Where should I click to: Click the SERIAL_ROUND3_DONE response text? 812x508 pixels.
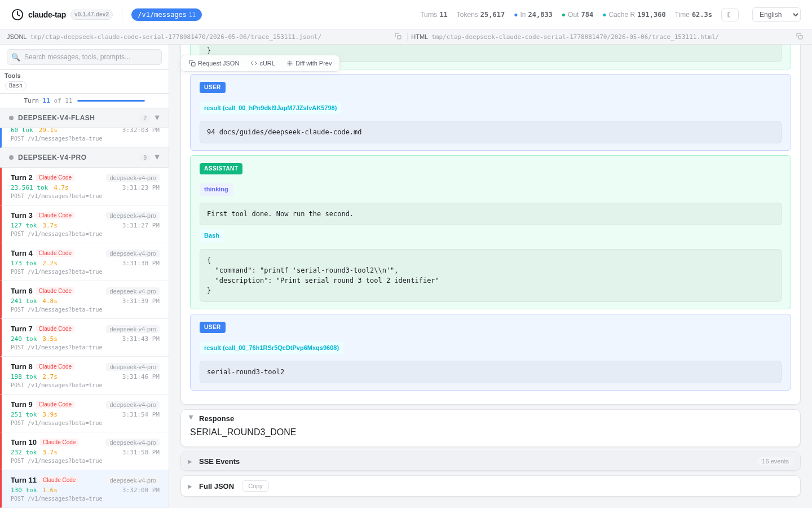pos(243,432)
